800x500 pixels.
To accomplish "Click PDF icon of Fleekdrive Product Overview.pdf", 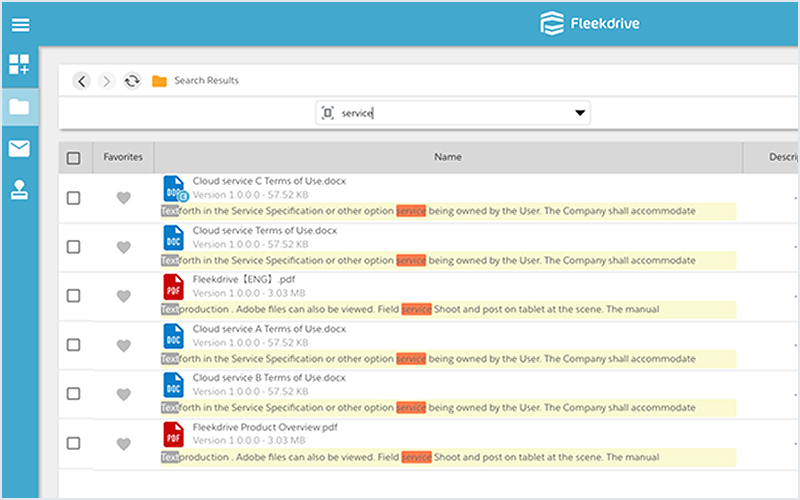I will (173, 434).
